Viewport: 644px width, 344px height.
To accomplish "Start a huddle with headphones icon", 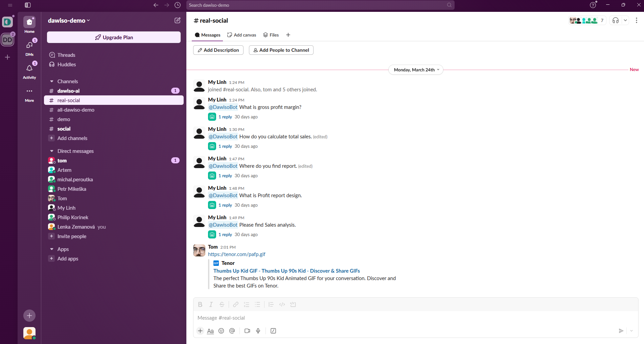I will tap(615, 20).
